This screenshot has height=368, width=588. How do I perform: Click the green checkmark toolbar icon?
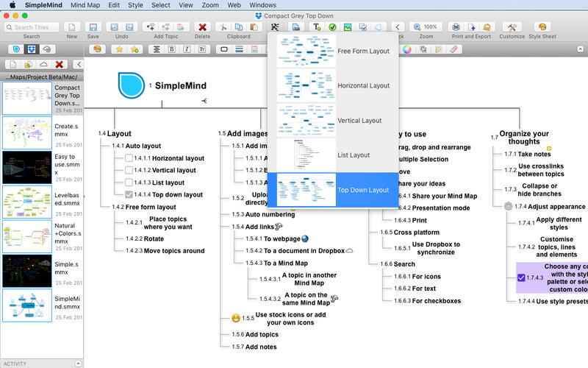tap(332, 27)
